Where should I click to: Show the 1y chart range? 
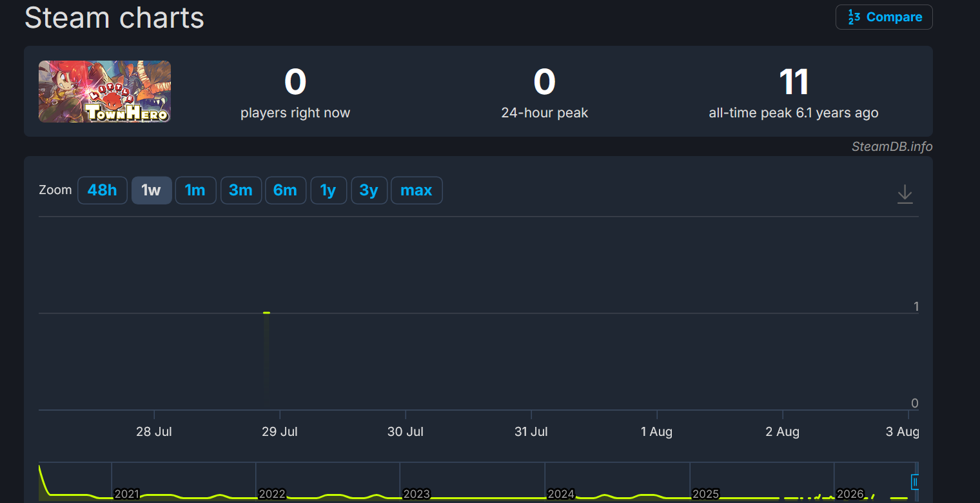328,190
